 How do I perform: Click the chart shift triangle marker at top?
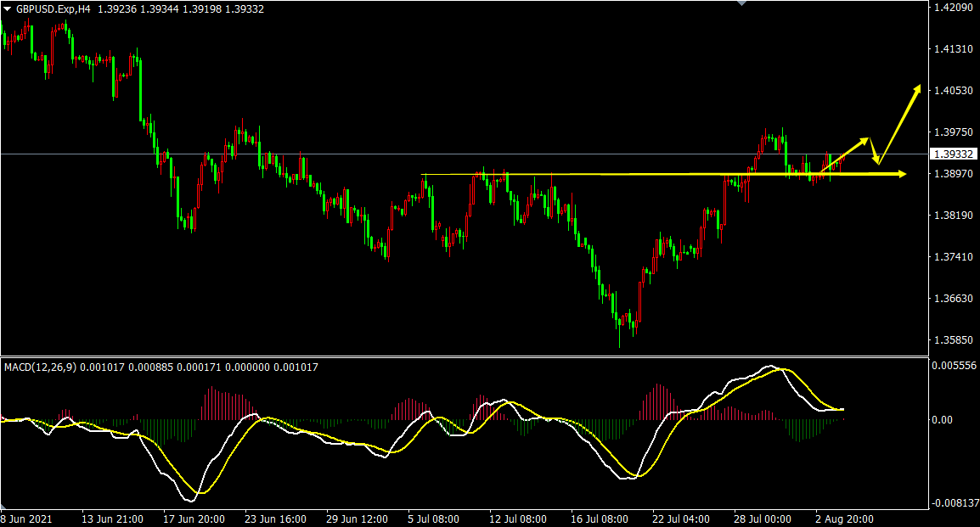(741, 3)
